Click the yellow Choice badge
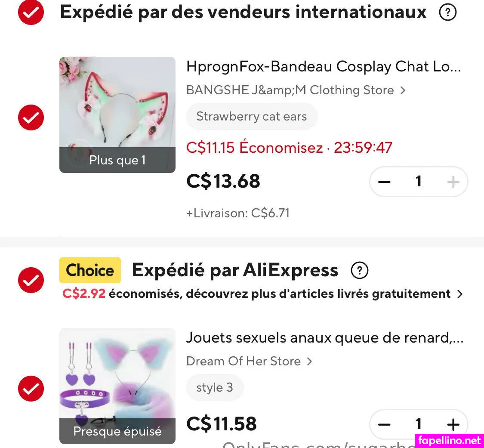 click(90, 270)
